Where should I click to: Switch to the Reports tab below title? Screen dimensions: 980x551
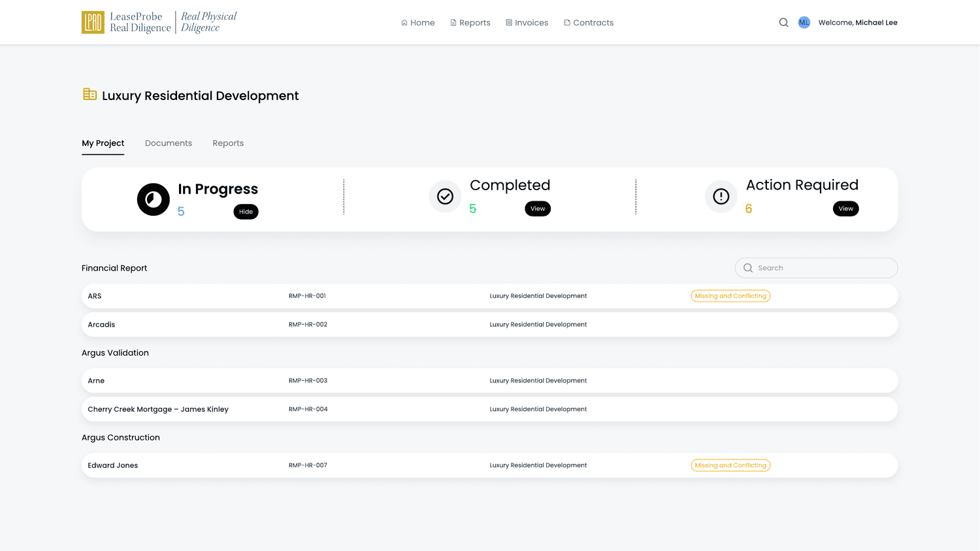[x=228, y=143]
